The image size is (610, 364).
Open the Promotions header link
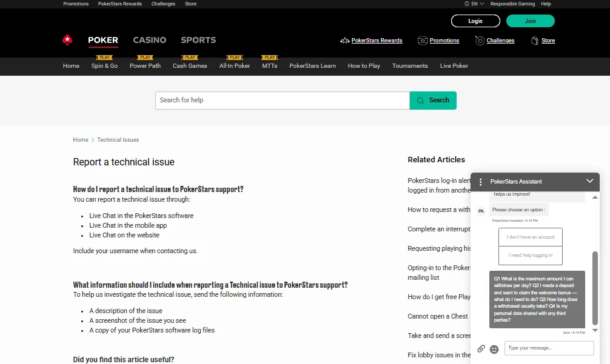[x=444, y=41]
